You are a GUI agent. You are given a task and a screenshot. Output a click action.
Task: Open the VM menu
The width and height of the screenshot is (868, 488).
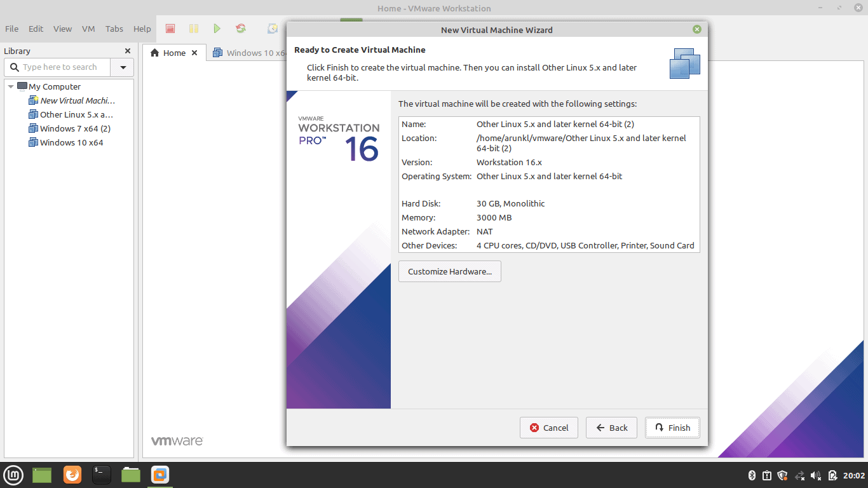click(88, 29)
